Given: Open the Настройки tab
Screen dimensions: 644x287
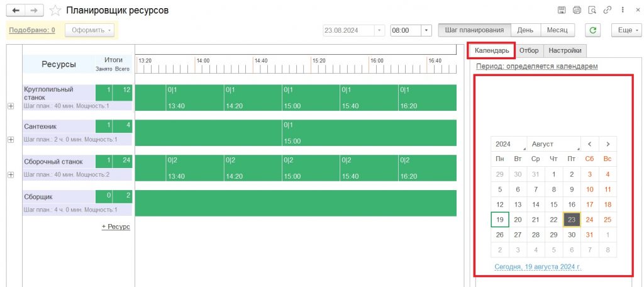Looking at the screenshot, I should [565, 50].
